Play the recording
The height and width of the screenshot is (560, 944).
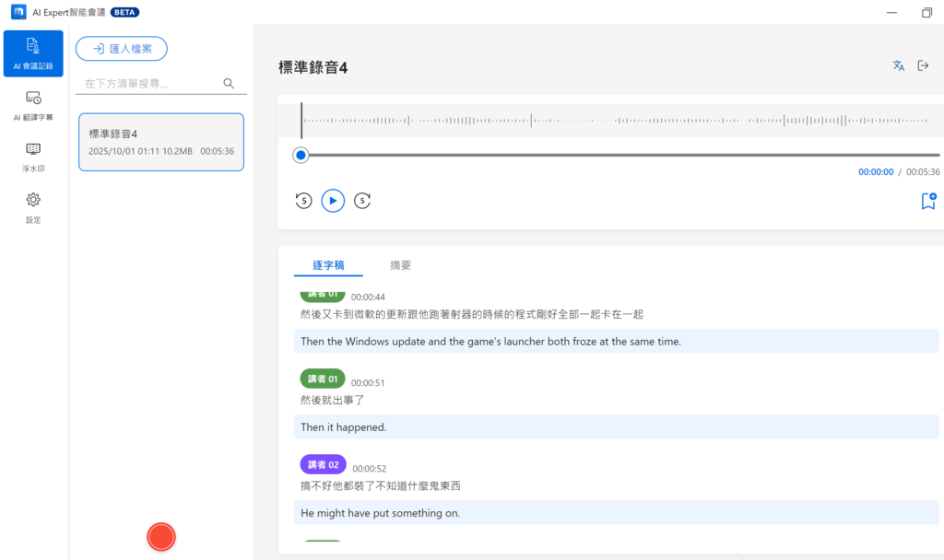(x=333, y=201)
